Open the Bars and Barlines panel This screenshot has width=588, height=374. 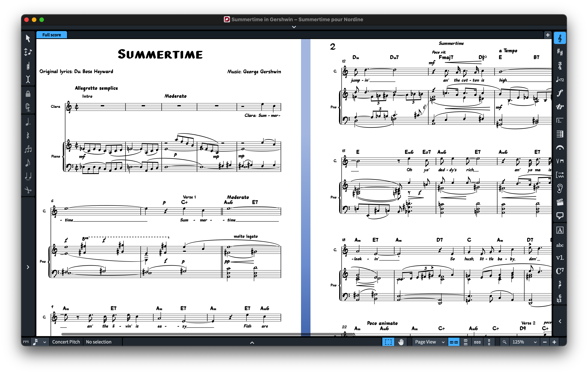coord(560,134)
